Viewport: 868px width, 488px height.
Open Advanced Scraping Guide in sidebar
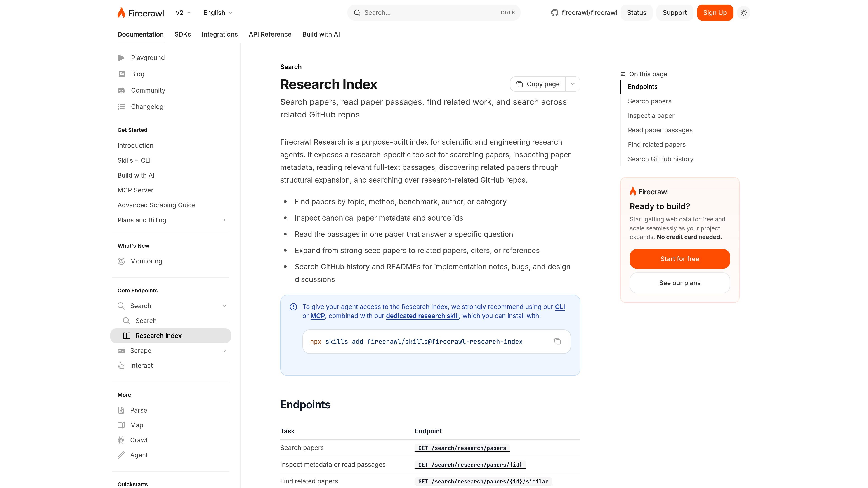click(156, 205)
